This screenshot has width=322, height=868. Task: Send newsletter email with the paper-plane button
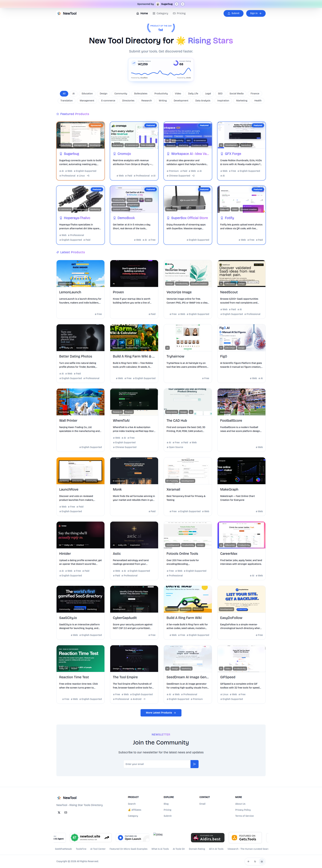tap(194, 764)
